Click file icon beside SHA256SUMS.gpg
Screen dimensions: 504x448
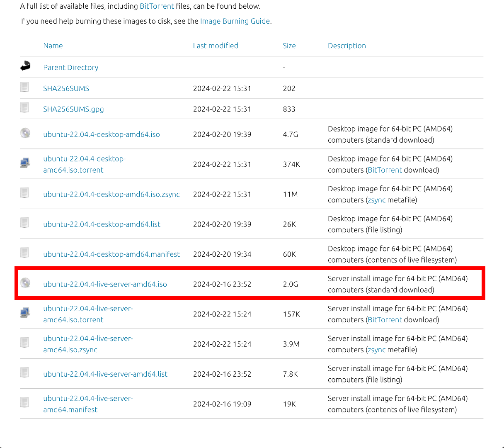tap(25, 107)
